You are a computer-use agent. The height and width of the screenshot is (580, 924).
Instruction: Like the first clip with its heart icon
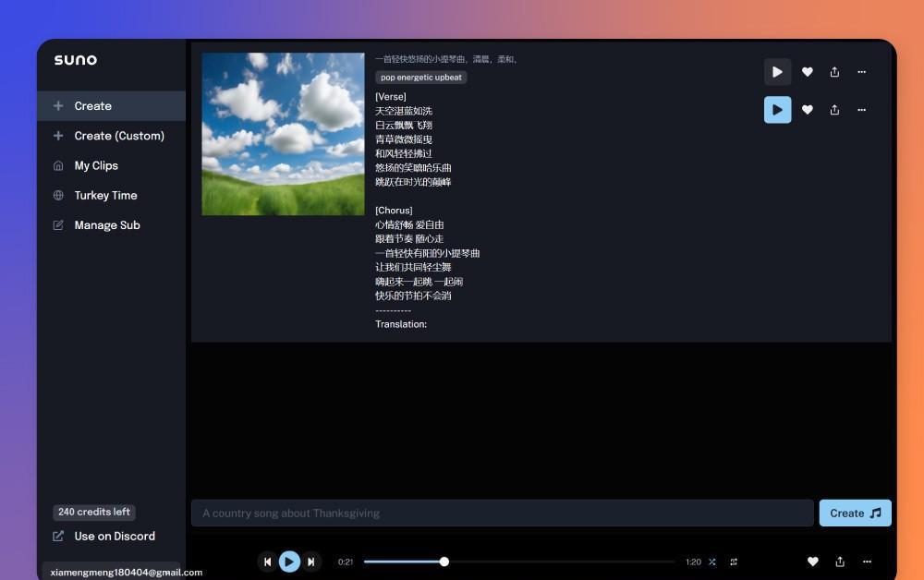[808, 72]
